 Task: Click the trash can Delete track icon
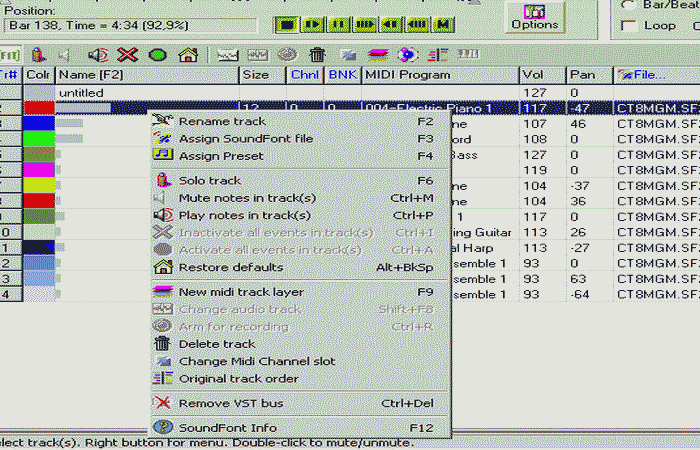317,54
